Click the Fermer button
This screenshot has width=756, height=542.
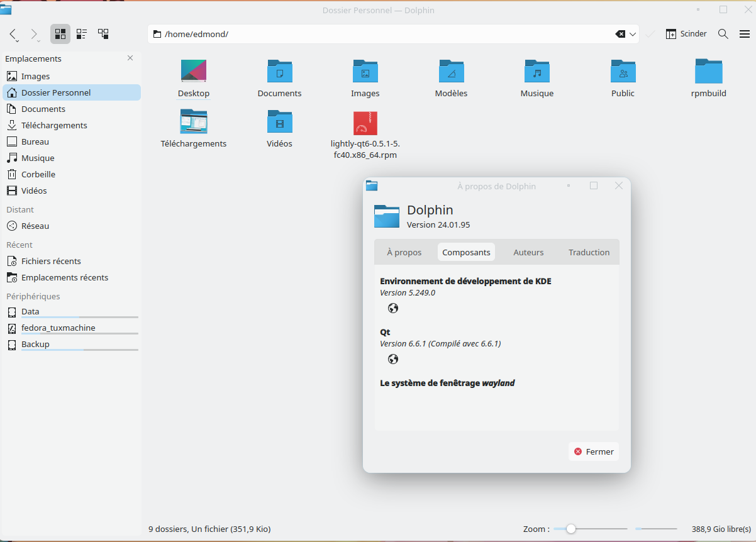pos(594,451)
